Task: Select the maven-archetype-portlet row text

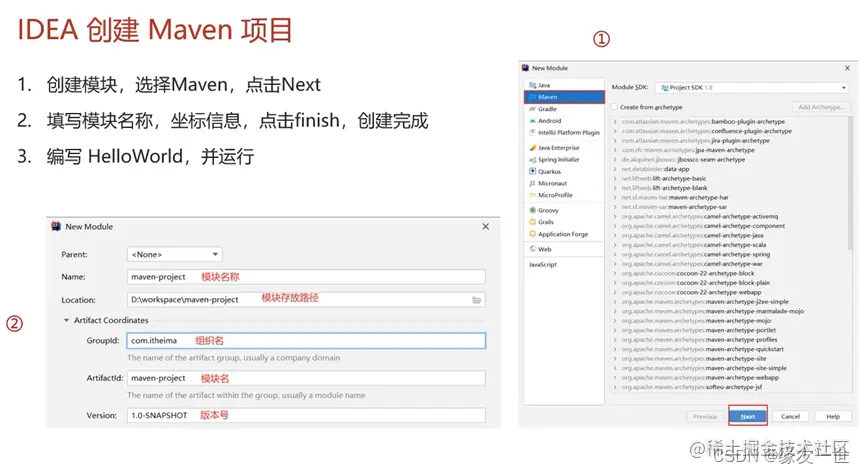Action: coord(698,330)
